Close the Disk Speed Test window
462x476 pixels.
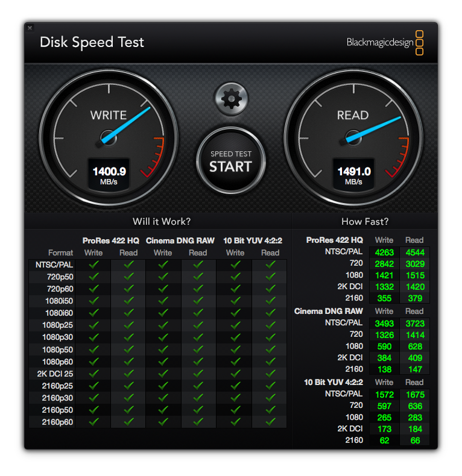pos(30,28)
